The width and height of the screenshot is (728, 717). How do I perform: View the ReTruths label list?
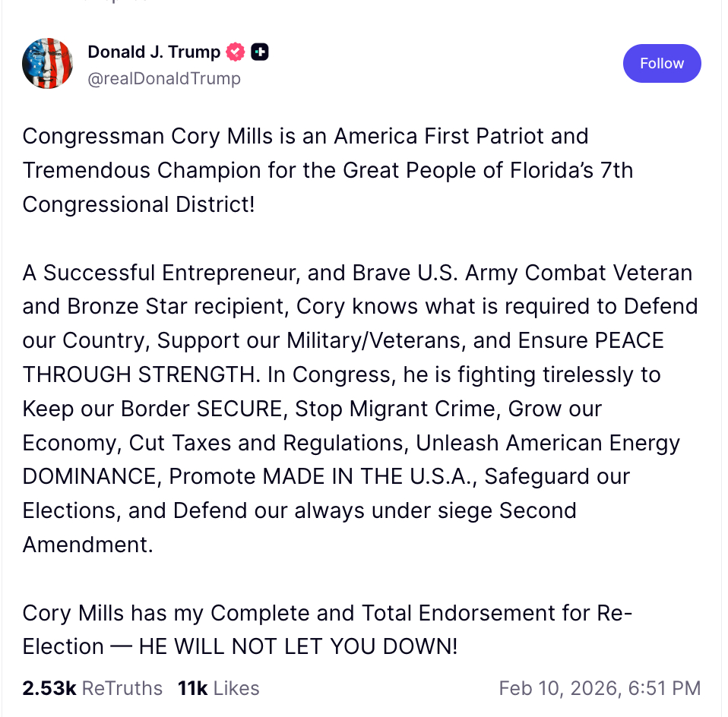(122, 688)
